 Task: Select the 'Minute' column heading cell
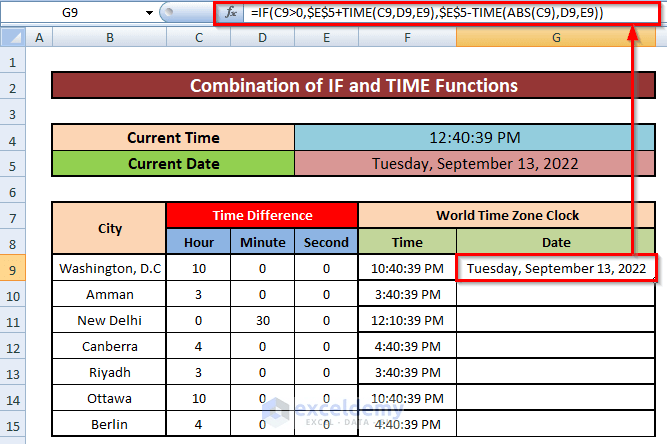point(262,242)
